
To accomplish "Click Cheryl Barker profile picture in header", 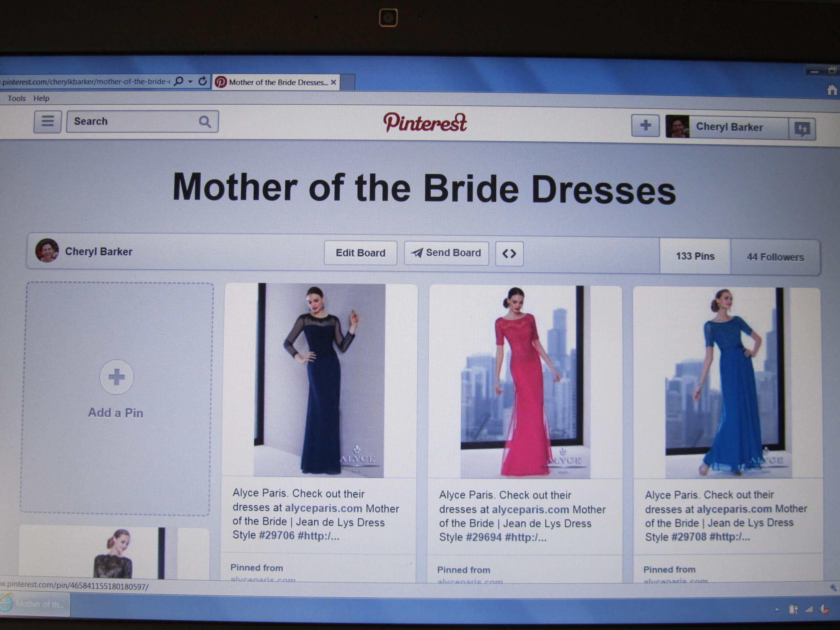I will coord(678,126).
